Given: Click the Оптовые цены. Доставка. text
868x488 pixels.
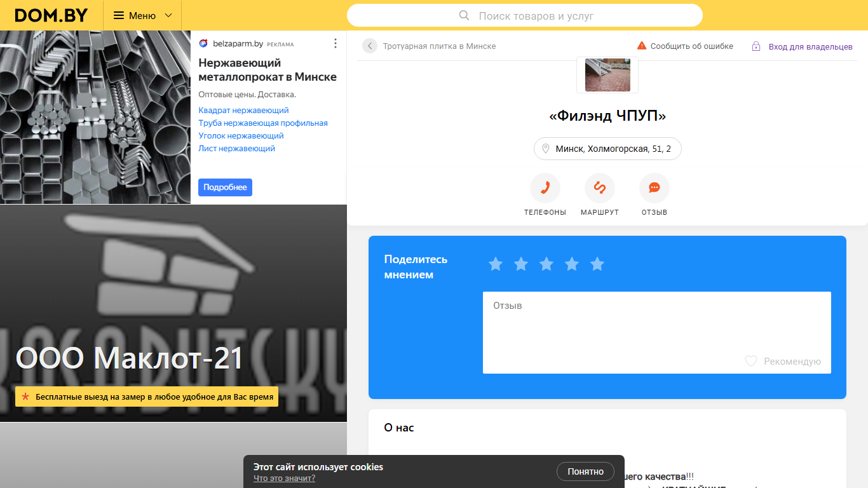Looking at the screenshot, I should [x=247, y=94].
